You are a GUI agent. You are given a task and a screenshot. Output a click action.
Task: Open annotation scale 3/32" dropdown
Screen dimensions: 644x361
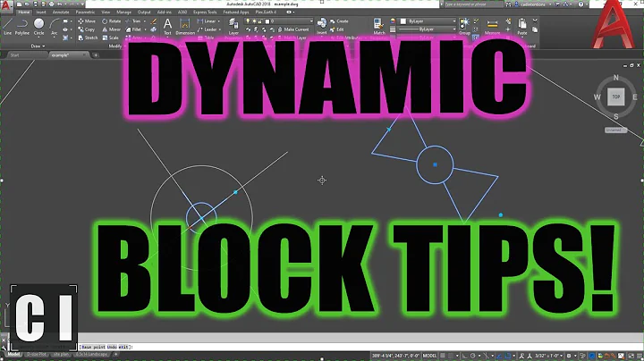tap(548, 356)
